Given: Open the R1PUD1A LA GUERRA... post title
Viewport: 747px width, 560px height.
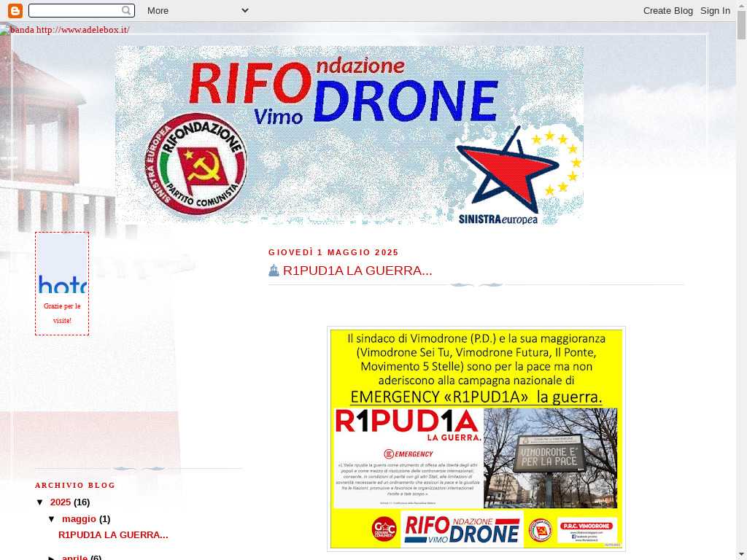Looking at the screenshot, I should tap(357, 271).
